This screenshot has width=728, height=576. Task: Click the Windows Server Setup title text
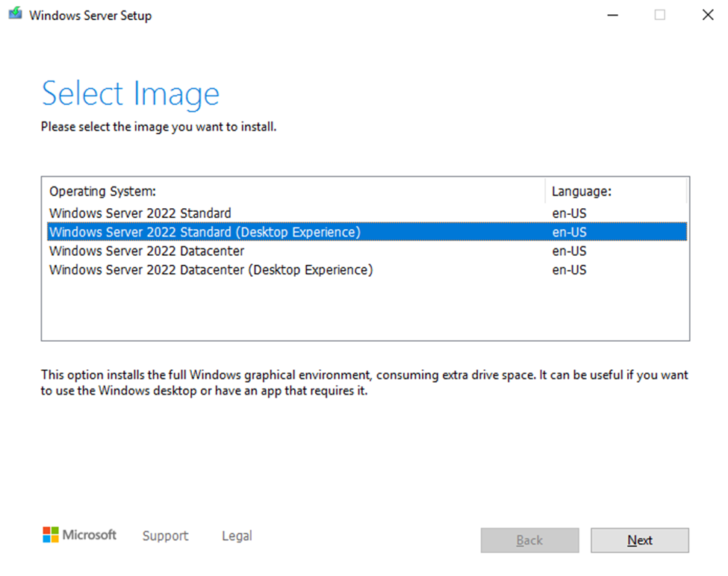90,16
